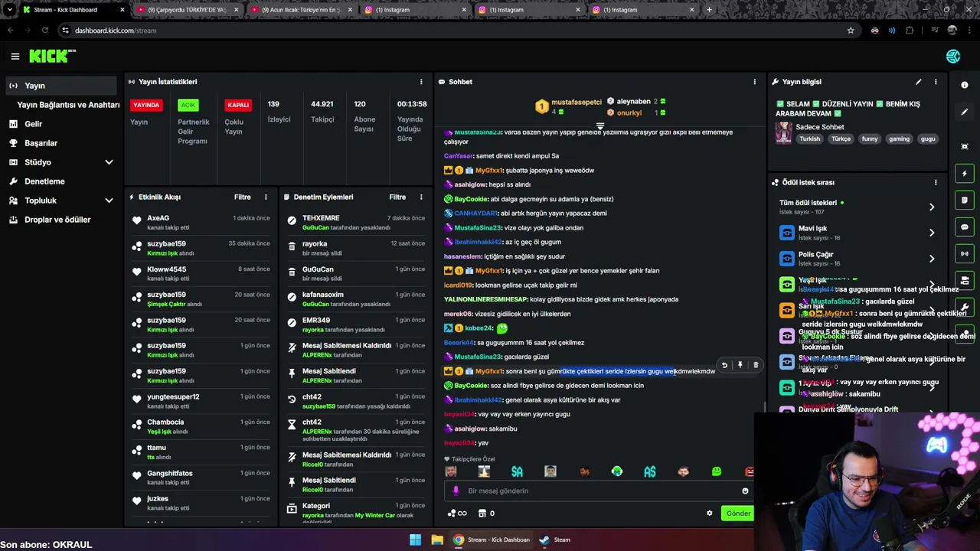Expand the Polis Çağır reward chevron
The height and width of the screenshot is (551, 980).
pyautogui.click(x=932, y=259)
